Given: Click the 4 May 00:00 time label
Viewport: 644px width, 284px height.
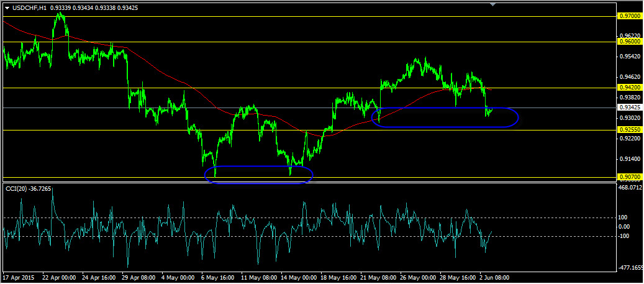Looking at the screenshot, I should [179, 277].
